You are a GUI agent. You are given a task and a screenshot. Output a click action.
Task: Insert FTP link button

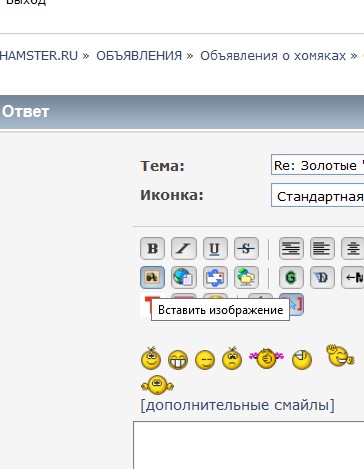pos(246,277)
